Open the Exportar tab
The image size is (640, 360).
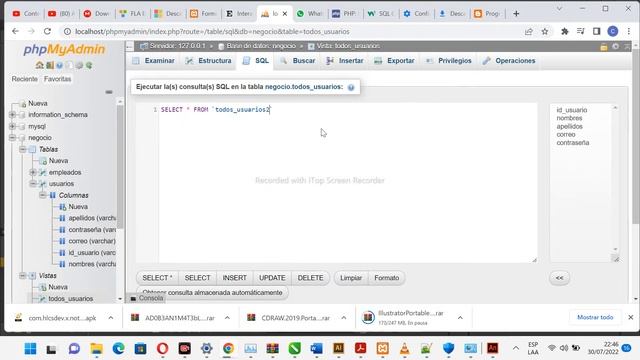point(394,61)
